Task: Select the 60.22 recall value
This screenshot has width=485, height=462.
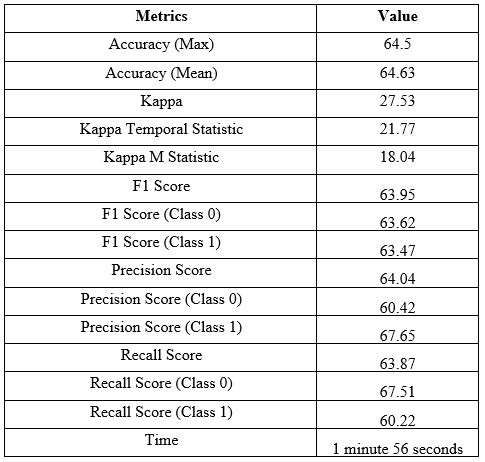Action: (x=397, y=421)
